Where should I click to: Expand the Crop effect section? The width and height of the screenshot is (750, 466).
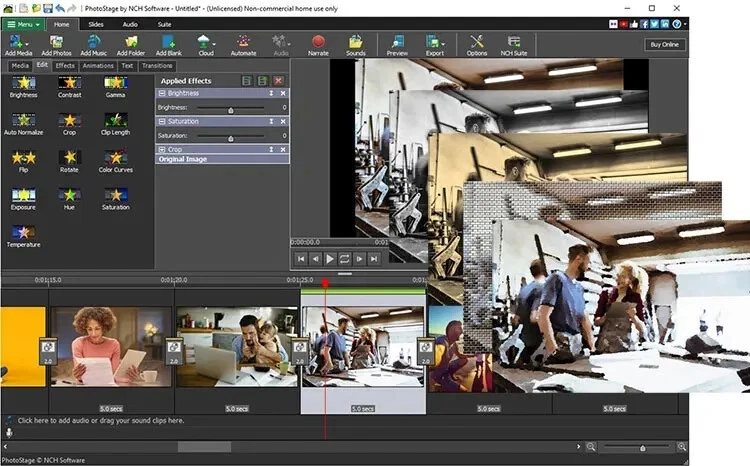[162, 149]
